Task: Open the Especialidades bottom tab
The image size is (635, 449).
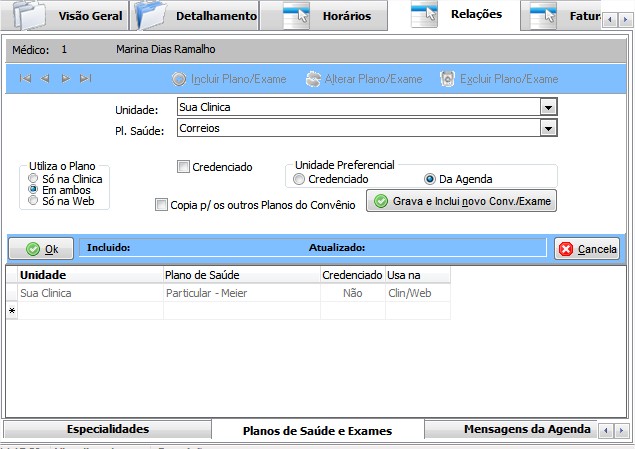Action: 107,429
